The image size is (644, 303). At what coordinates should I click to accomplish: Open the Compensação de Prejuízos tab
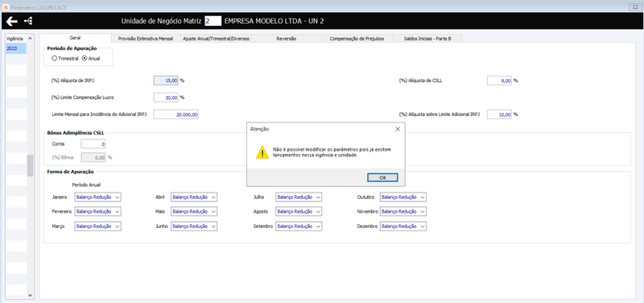tap(357, 39)
